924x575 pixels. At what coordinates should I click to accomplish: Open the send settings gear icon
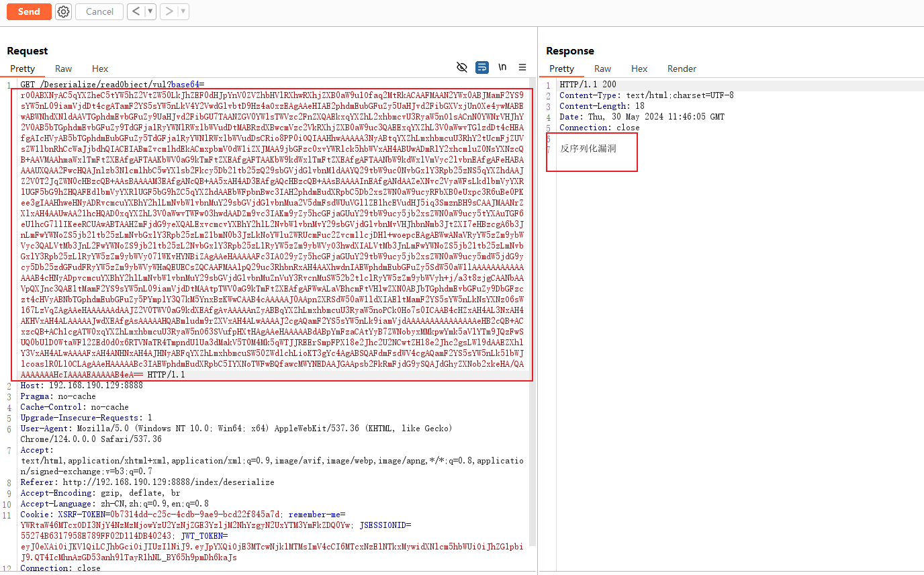[64, 11]
